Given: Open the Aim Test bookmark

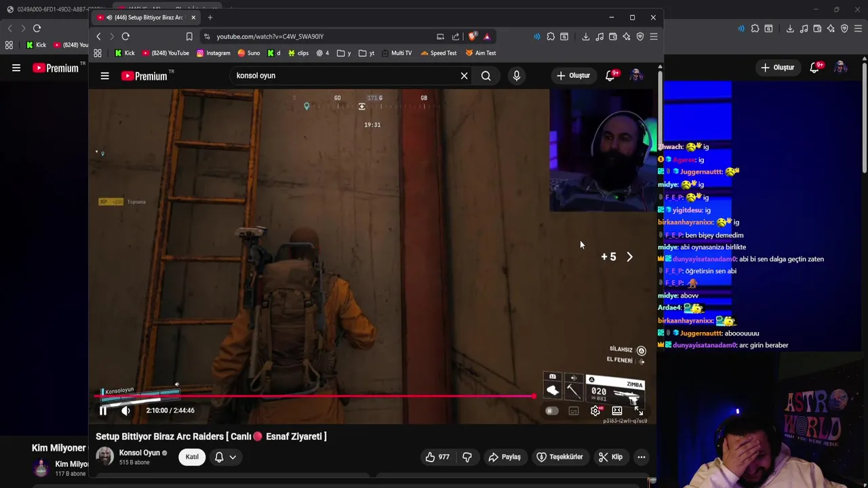Looking at the screenshot, I should click(481, 53).
